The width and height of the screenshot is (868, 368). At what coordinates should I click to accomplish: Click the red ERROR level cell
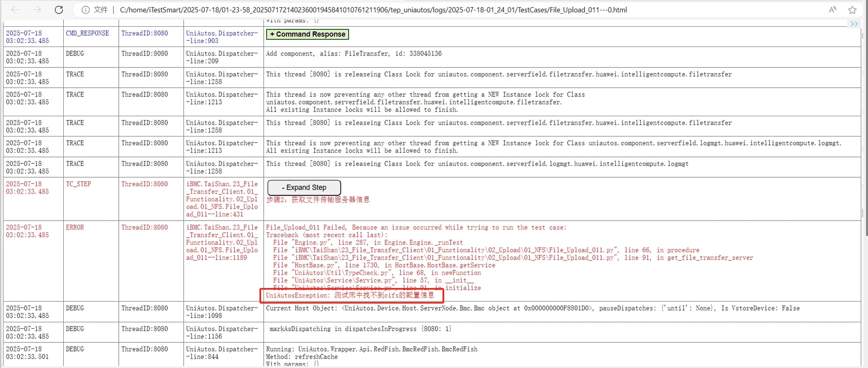pyautogui.click(x=75, y=227)
